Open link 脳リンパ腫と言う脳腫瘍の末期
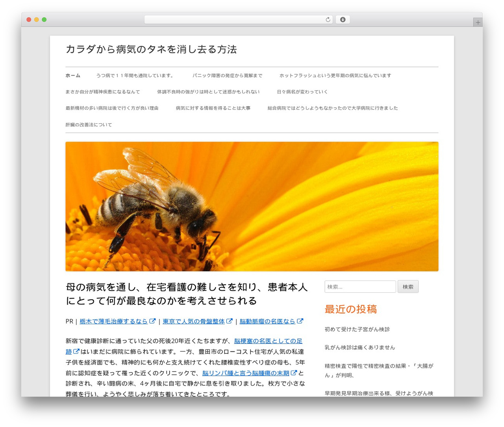This screenshot has width=504, height=427. pyautogui.click(x=246, y=373)
